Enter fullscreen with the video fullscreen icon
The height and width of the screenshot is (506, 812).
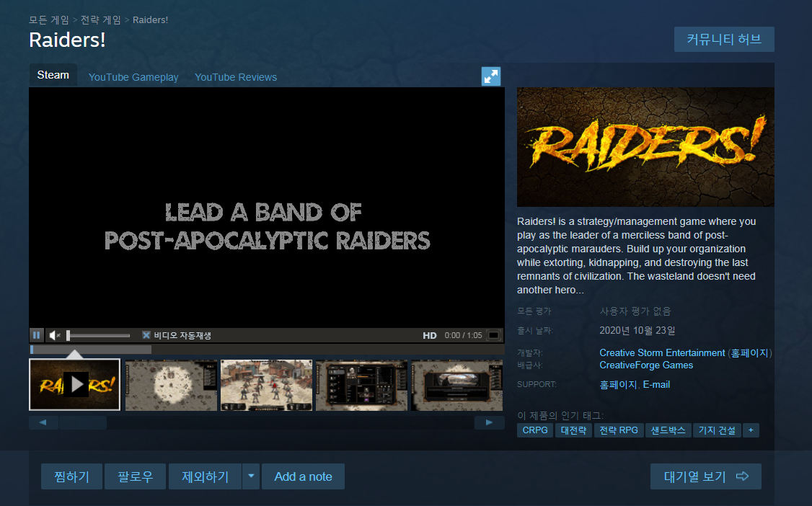click(494, 335)
